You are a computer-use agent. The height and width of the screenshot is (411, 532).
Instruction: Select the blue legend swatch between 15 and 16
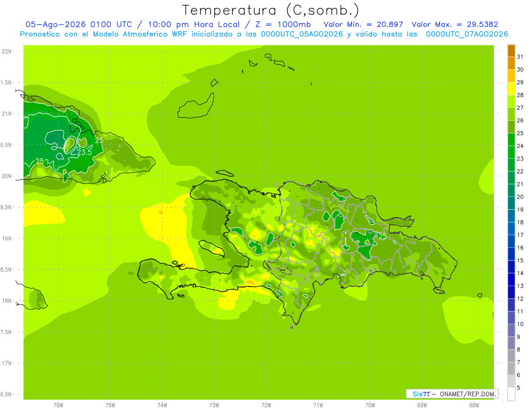(x=511, y=254)
